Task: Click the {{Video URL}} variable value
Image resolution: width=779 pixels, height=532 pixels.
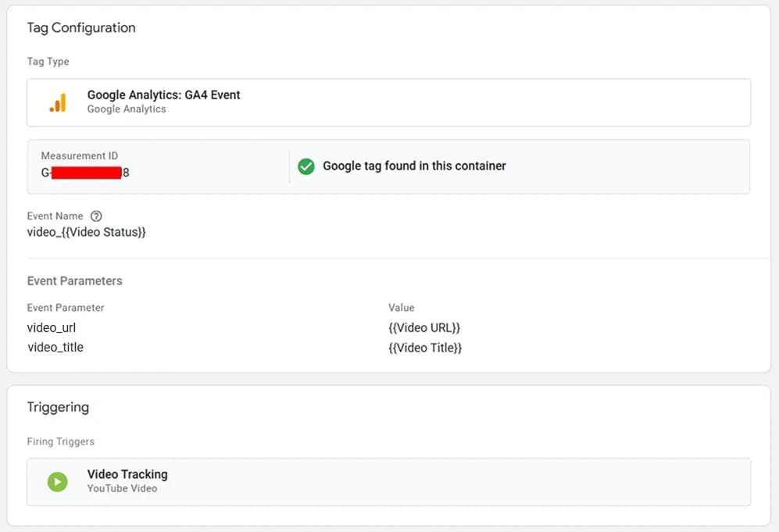Action: (x=423, y=327)
